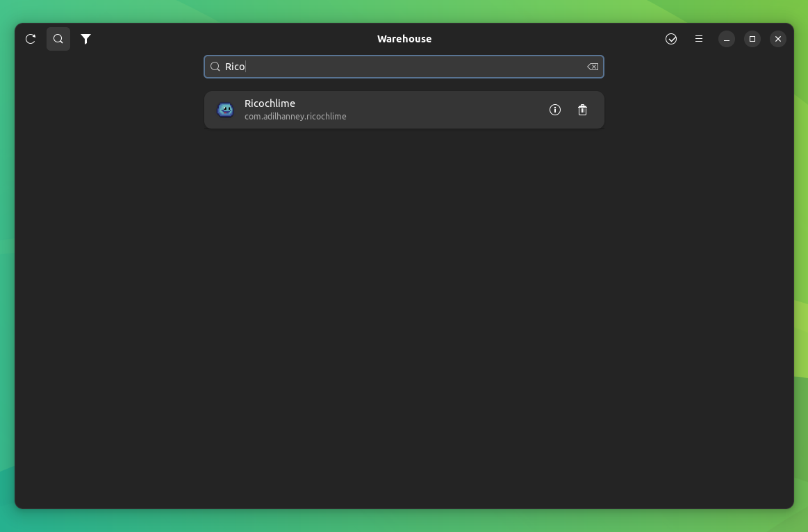Uninstall Ricochlime using the trash icon
The height and width of the screenshot is (532, 808).
582,110
